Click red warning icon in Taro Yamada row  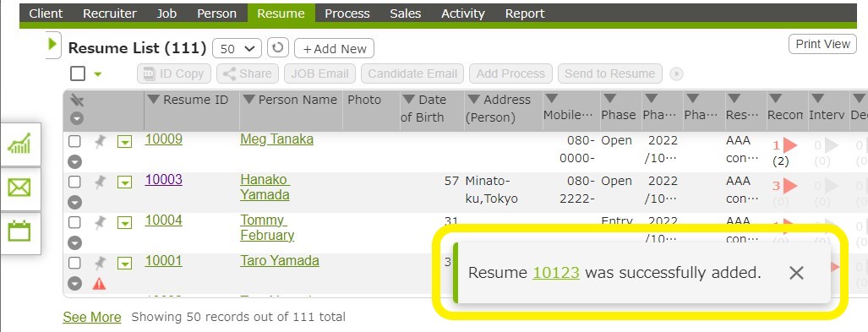pyautogui.click(x=99, y=284)
